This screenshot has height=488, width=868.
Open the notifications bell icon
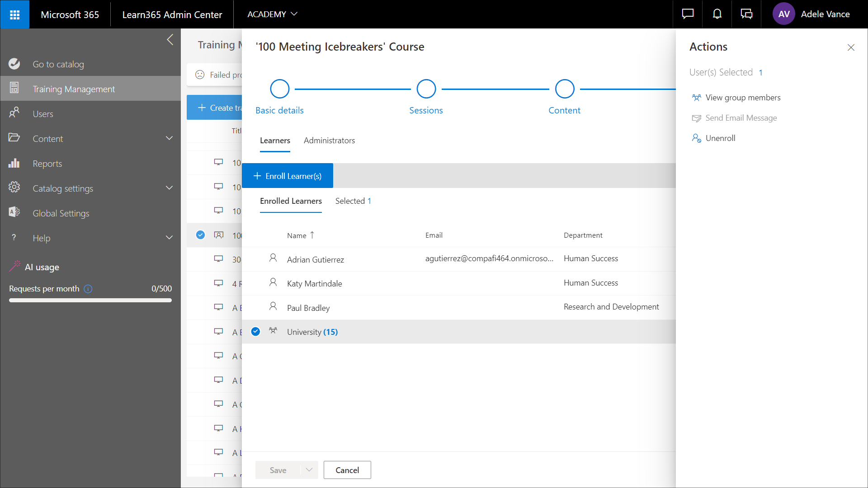pyautogui.click(x=717, y=14)
